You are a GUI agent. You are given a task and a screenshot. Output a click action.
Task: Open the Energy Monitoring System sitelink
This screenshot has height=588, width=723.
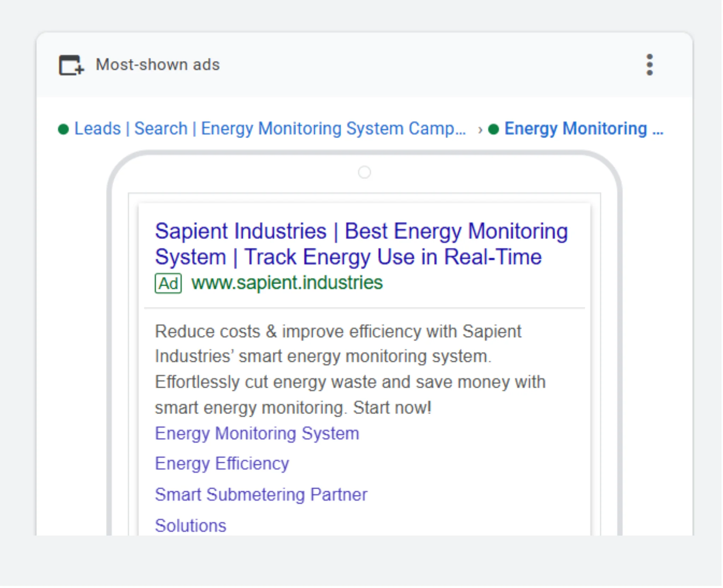[257, 433]
